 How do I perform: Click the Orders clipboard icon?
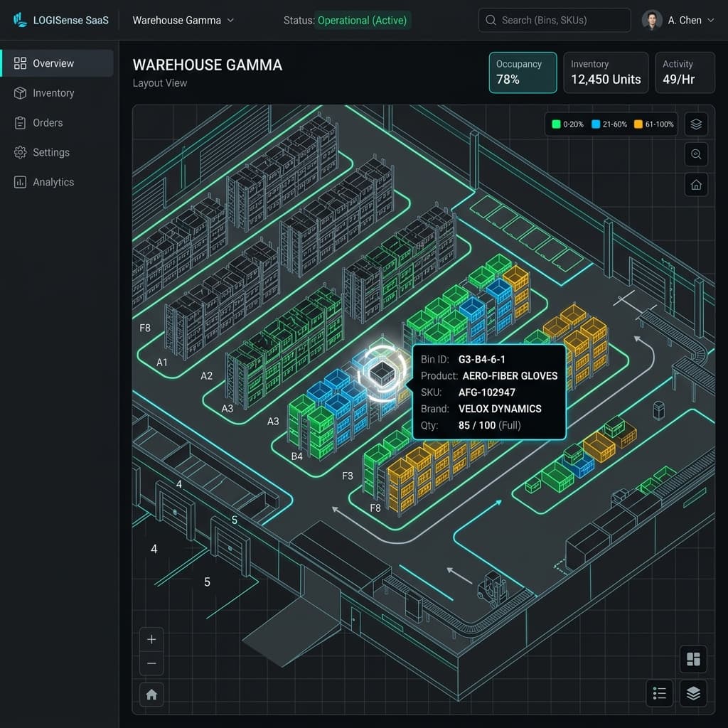point(20,122)
